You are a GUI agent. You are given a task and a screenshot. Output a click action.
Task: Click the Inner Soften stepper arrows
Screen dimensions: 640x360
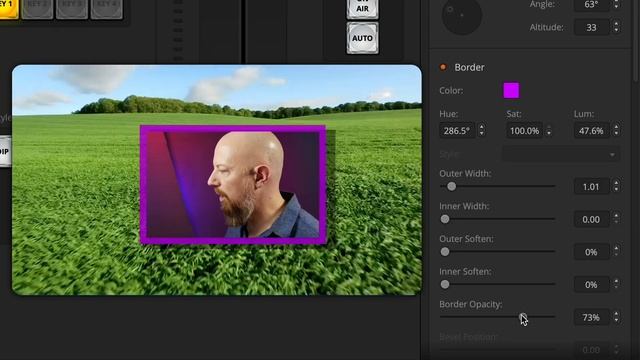(616, 284)
